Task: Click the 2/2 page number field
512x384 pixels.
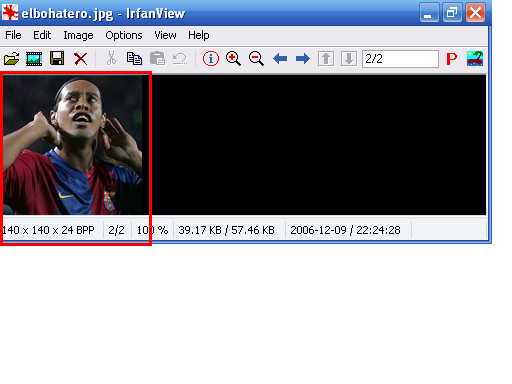Action: (400, 59)
